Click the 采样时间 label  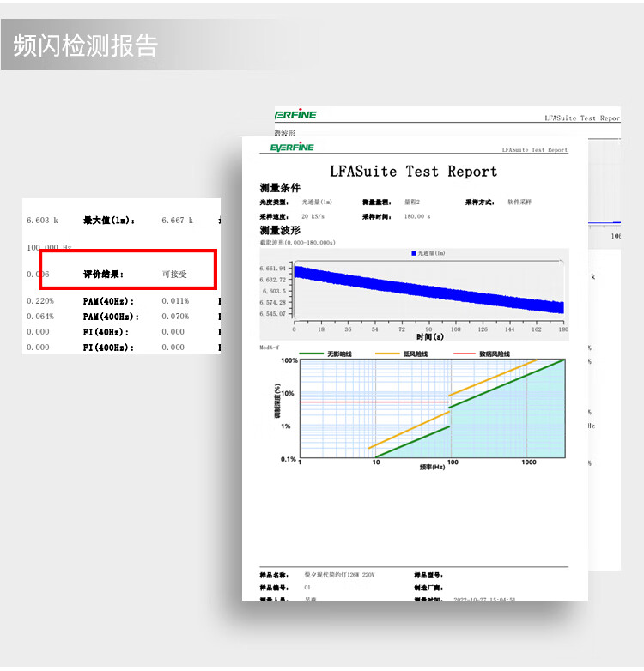377,216
